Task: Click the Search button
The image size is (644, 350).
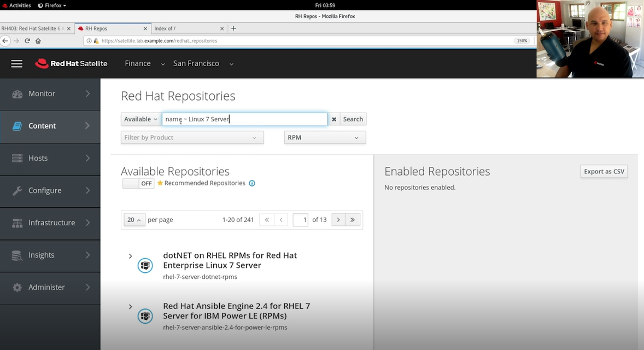Action: coord(353,119)
